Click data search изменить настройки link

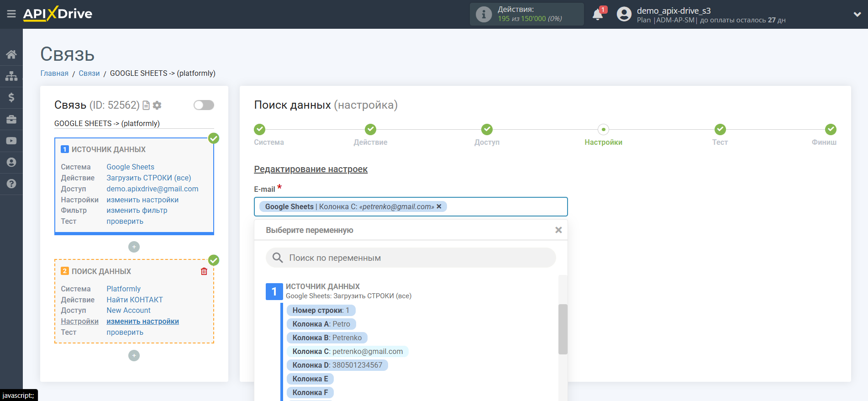click(x=142, y=321)
